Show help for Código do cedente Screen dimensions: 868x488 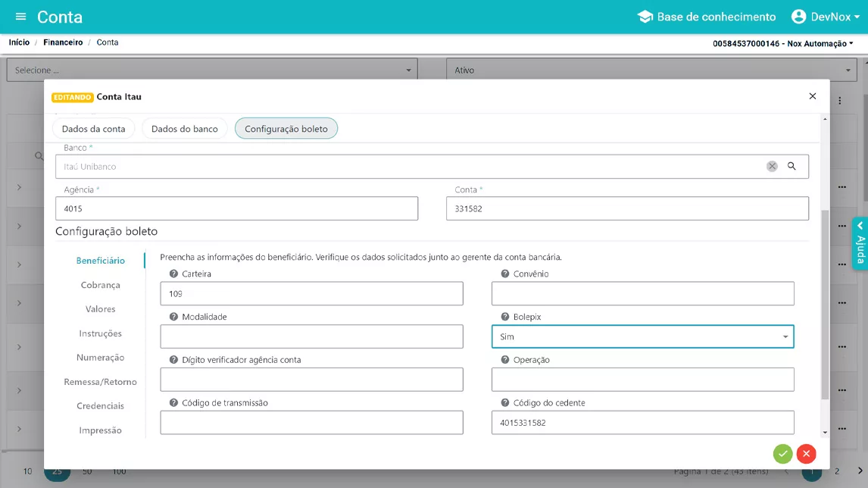(x=505, y=402)
